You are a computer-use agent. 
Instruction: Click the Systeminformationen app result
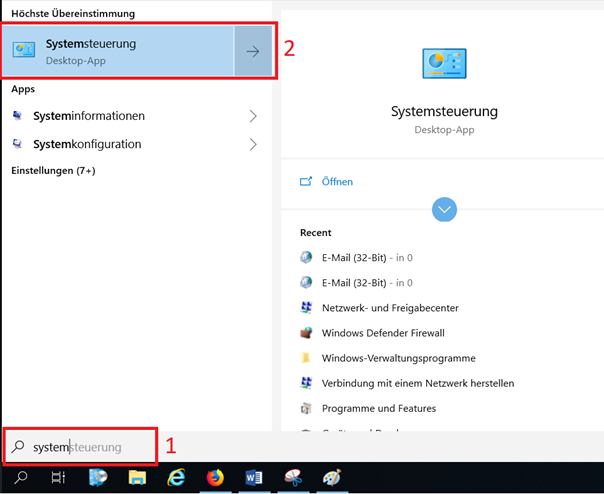(88, 116)
